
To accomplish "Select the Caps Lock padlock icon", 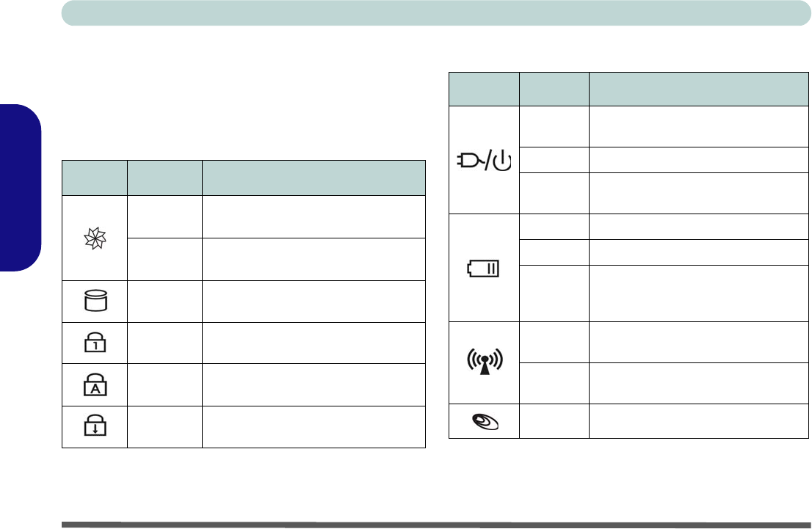I will (94, 384).
